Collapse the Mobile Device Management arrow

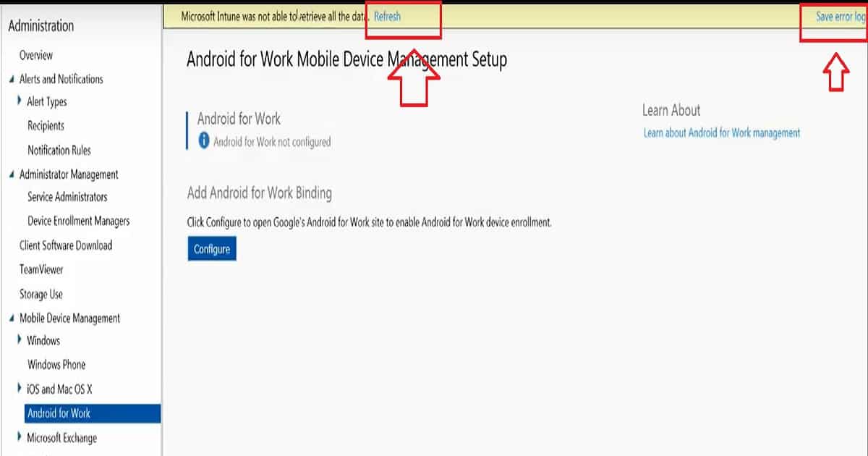pyautogui.click(x=12, y=319)
